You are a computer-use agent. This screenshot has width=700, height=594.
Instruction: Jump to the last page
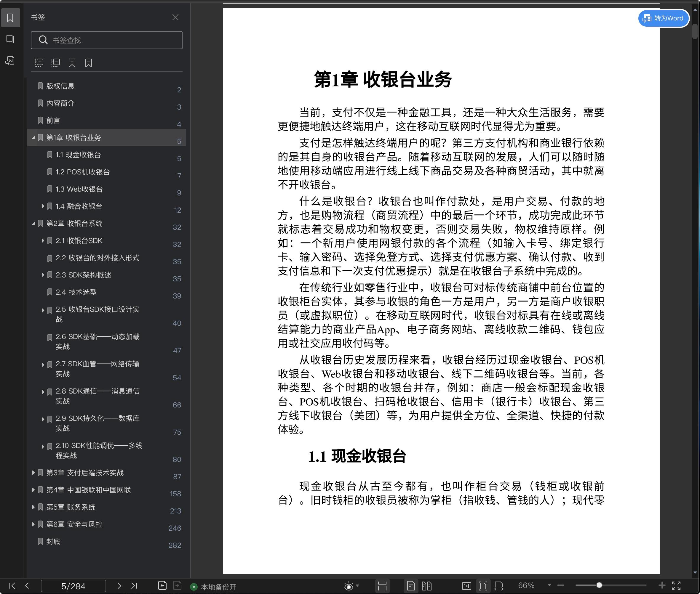134,586
